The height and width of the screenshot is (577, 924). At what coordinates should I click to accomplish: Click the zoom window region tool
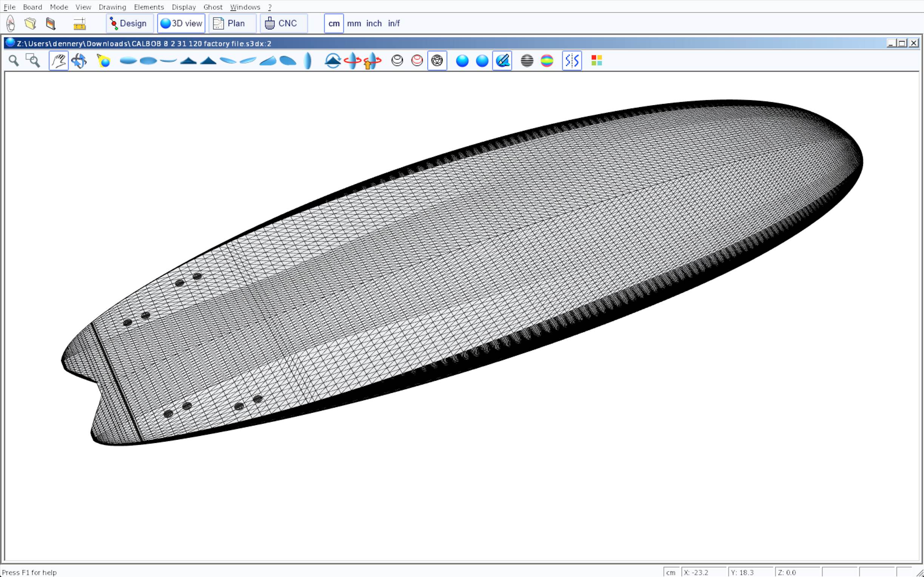[x=33, y=61]
